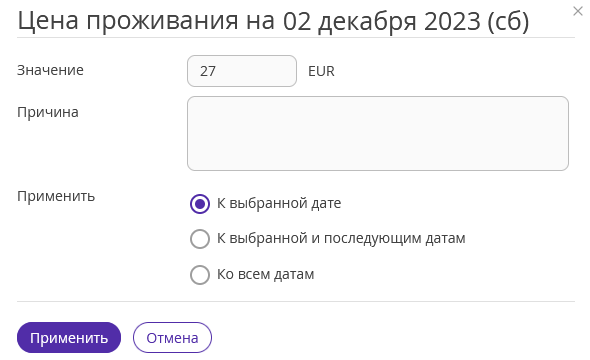590x360 pixels.
Task: Click the 'К выбранной дате' option text
Action: pos(279,203)
